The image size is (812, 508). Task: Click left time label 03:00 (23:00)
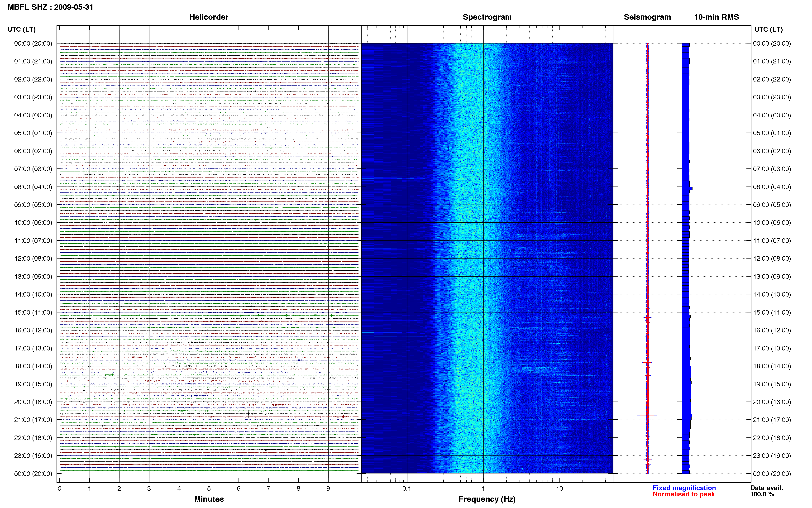point(33,97)
